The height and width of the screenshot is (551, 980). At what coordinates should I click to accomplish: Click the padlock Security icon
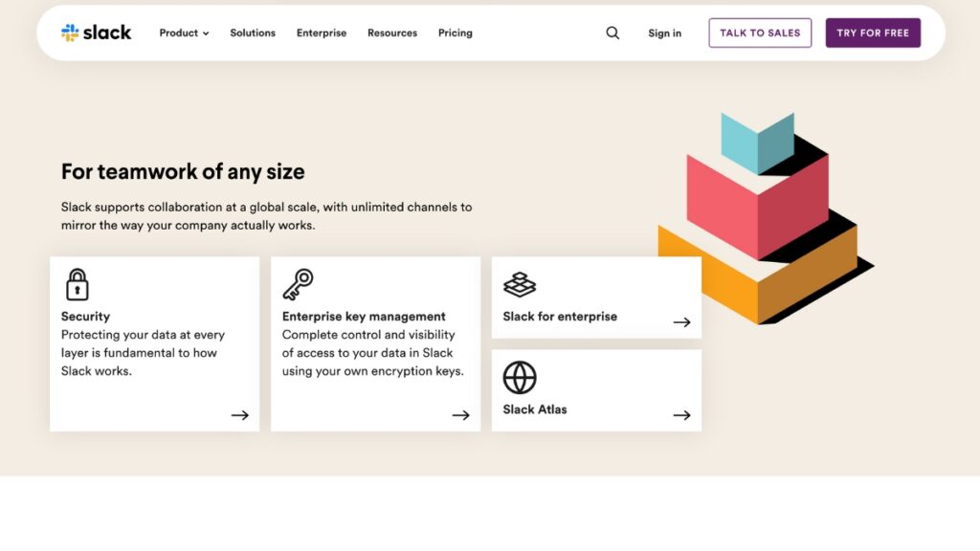point(78,285)
